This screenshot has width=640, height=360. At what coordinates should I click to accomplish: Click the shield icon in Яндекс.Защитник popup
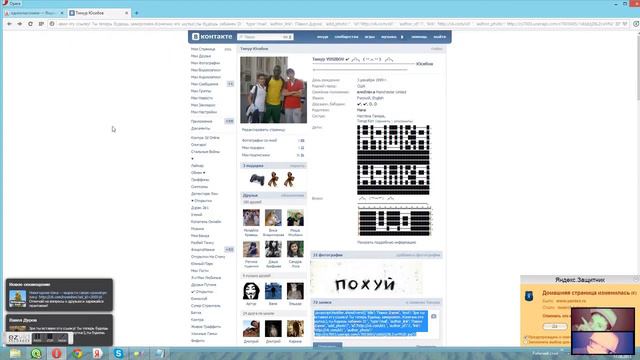pyautogui.click(x=529, y=296)
